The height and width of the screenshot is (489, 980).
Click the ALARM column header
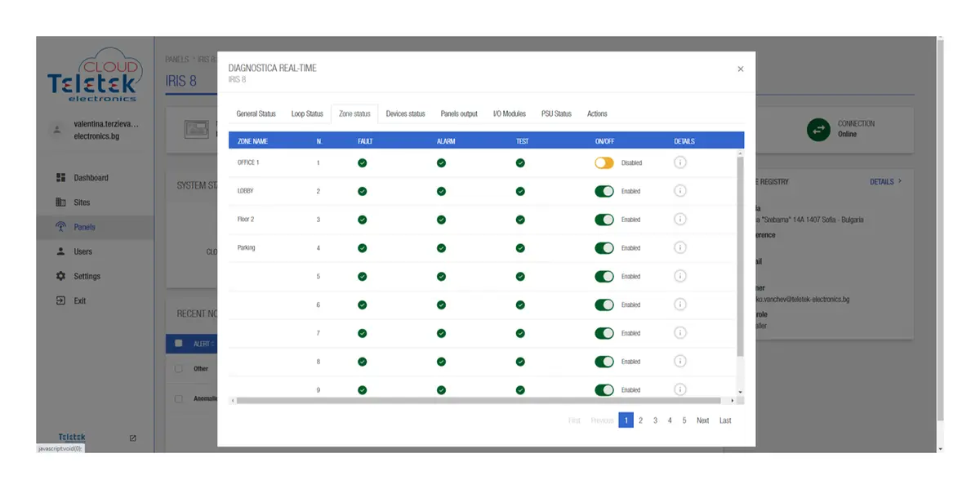(446, 141)
